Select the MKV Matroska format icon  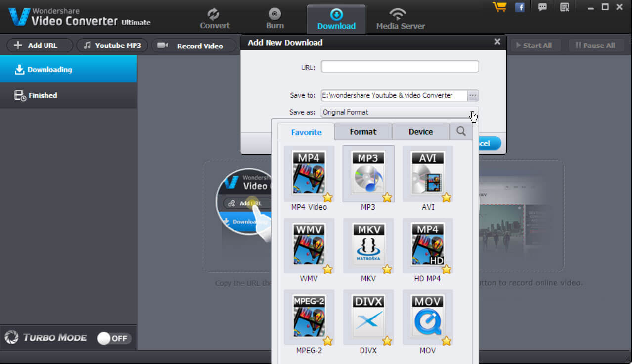pyautogui.click(x=368, y=245)
